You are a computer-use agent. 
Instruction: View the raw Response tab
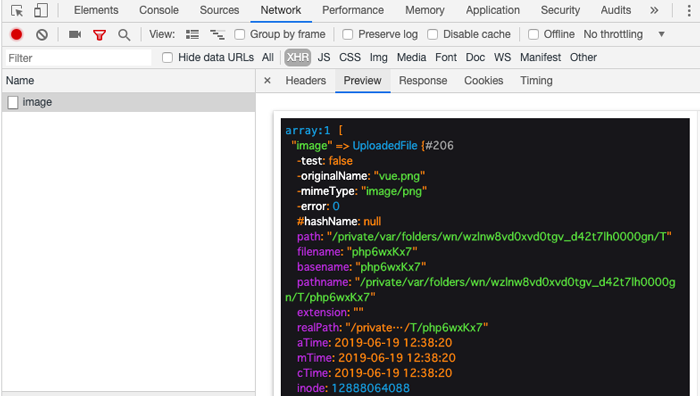coord(423,80)
